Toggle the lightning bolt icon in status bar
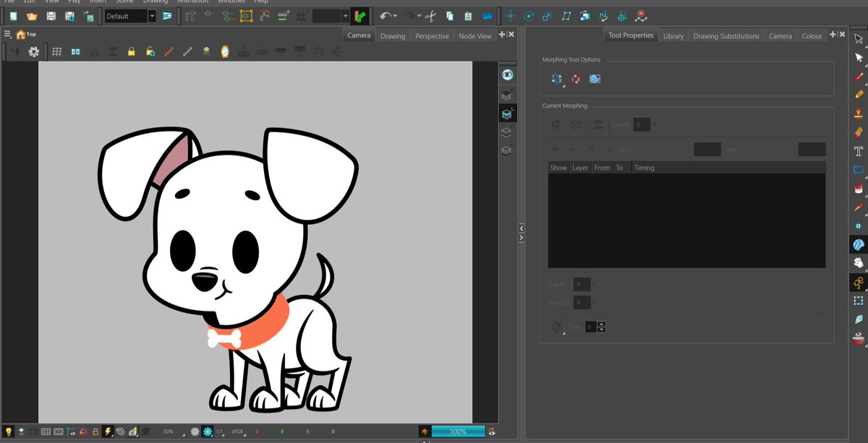The height and width of the screenshot is (443, 868). tap(107, 431)
